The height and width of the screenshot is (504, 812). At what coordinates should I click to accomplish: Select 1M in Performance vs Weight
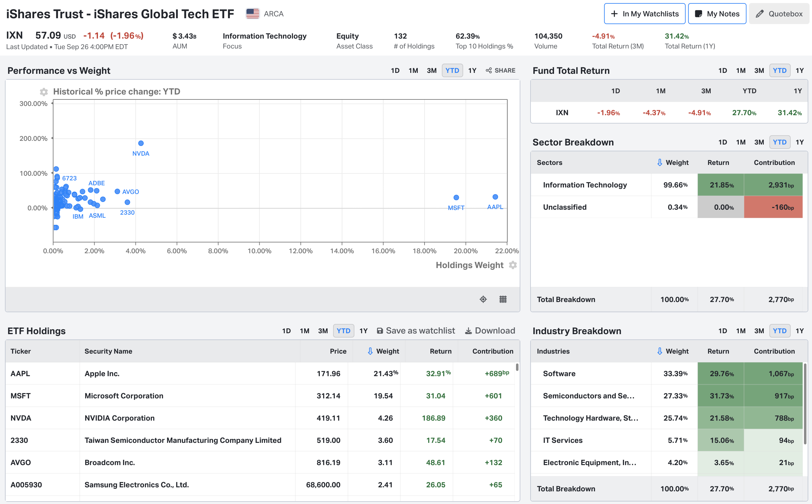[x=413, y=70]
